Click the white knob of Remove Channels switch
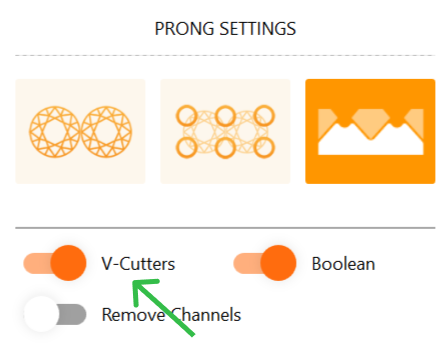Viewport: 445px width, 363px height. click(41, 314)
